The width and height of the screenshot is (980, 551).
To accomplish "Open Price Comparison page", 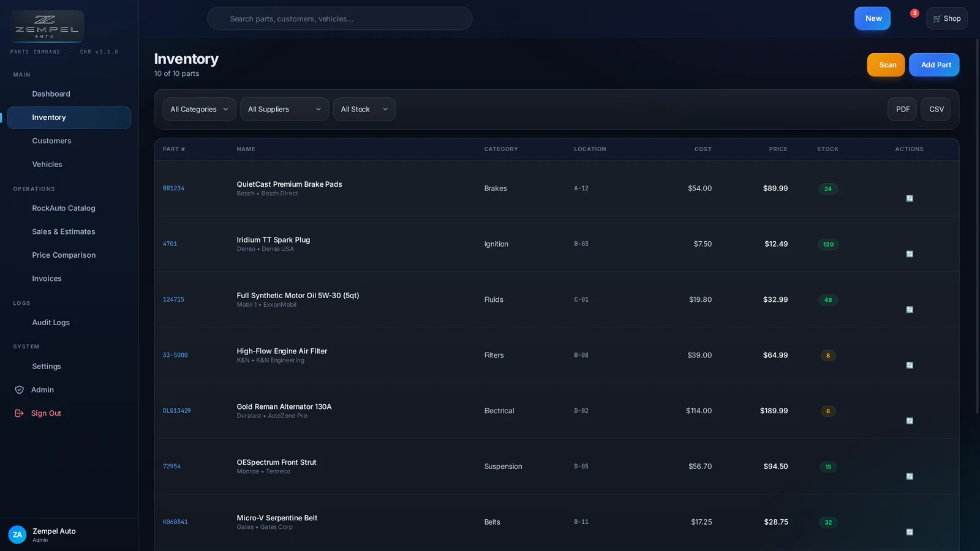I will (x=69, y=255).
